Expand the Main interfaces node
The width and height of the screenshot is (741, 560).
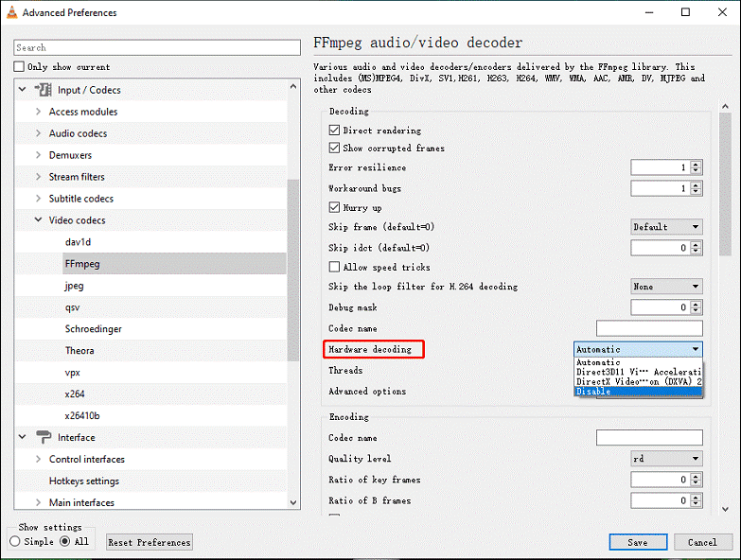click(x=38, y=502)
